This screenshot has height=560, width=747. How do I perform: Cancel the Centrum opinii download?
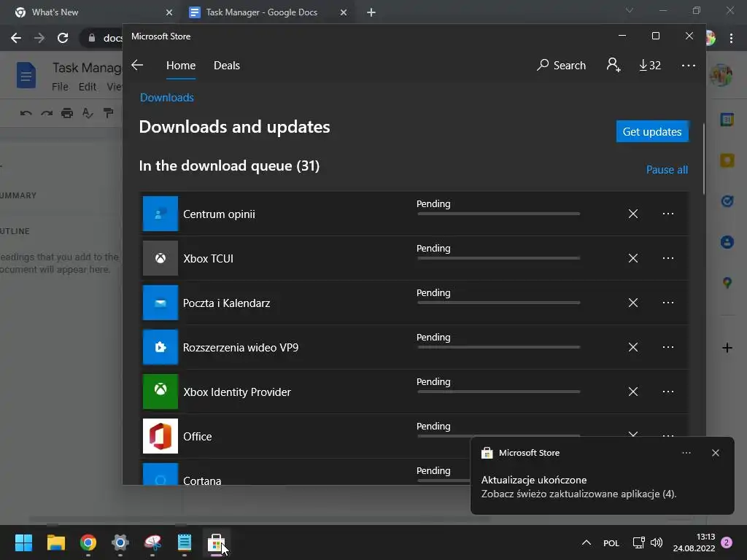click(x=632, y=214)
